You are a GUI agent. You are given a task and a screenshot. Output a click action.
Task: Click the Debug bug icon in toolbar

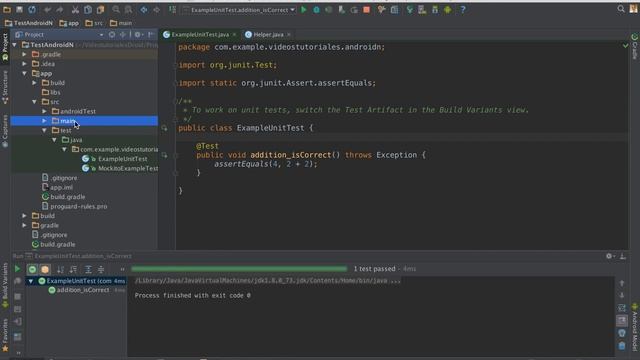click(316, 9)
